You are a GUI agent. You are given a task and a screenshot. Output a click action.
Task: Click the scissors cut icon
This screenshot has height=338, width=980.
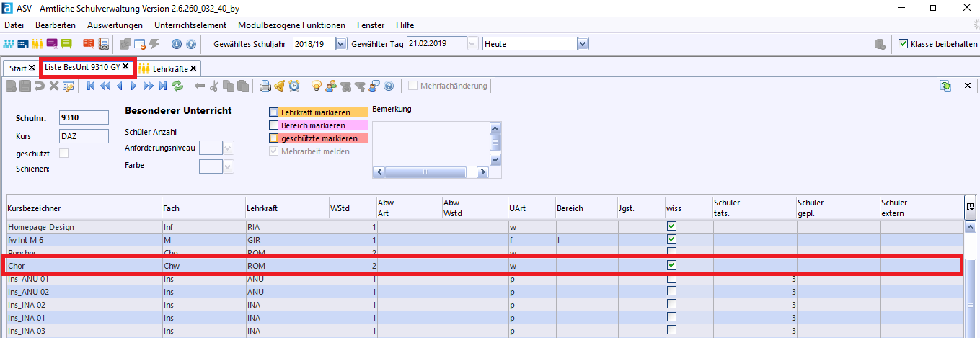tap(214, 86)
